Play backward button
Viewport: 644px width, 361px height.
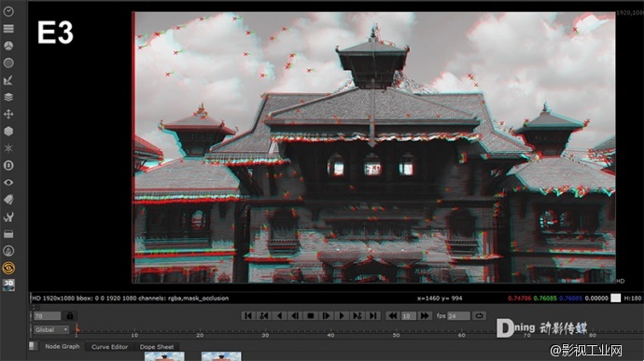click(279, 315)
